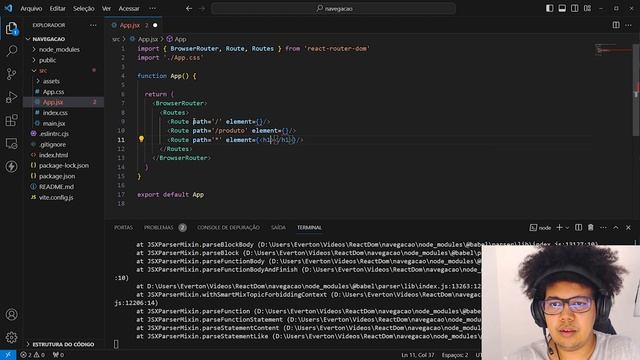Click the ports forwarded status item

click(x=58, y=355)
